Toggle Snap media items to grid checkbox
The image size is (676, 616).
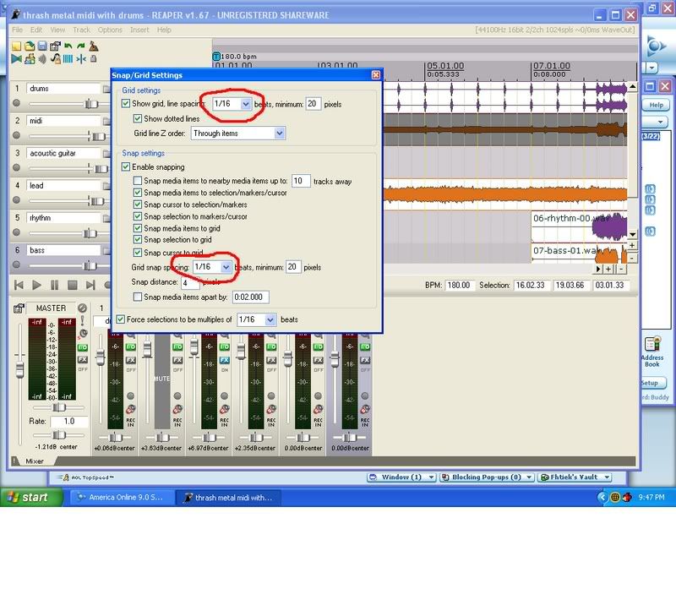coord(138,228)
